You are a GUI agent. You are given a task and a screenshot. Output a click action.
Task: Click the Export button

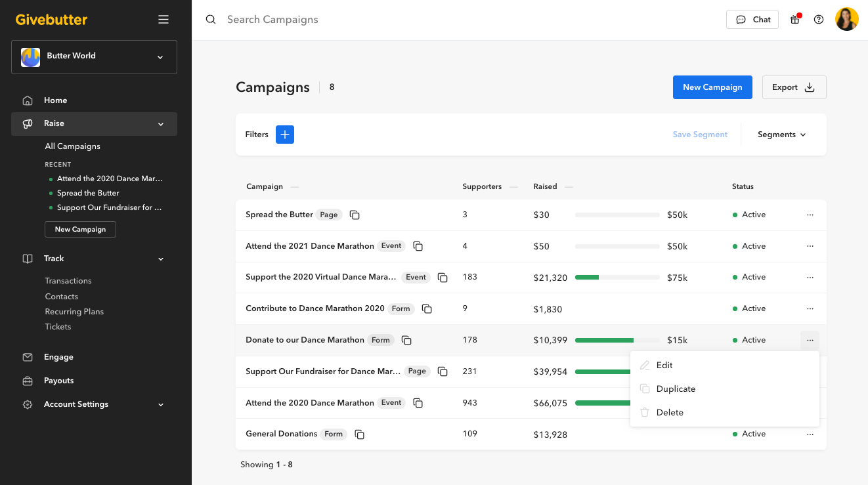click(794, 87)
